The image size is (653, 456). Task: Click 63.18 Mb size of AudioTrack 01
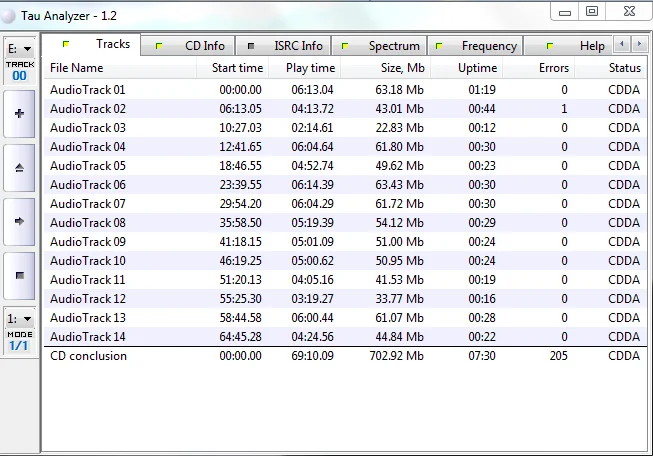click(x=399, y=90)
